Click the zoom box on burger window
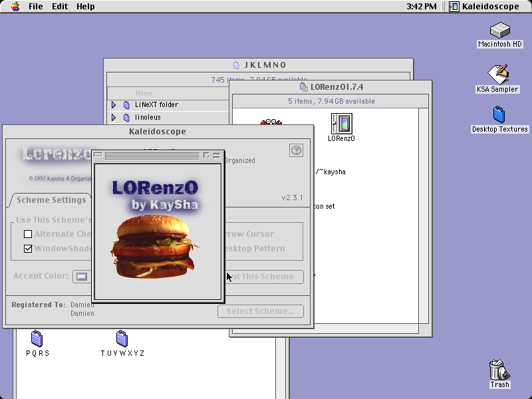Viewport: 532px width, 399px height. (x=206, y=156)
